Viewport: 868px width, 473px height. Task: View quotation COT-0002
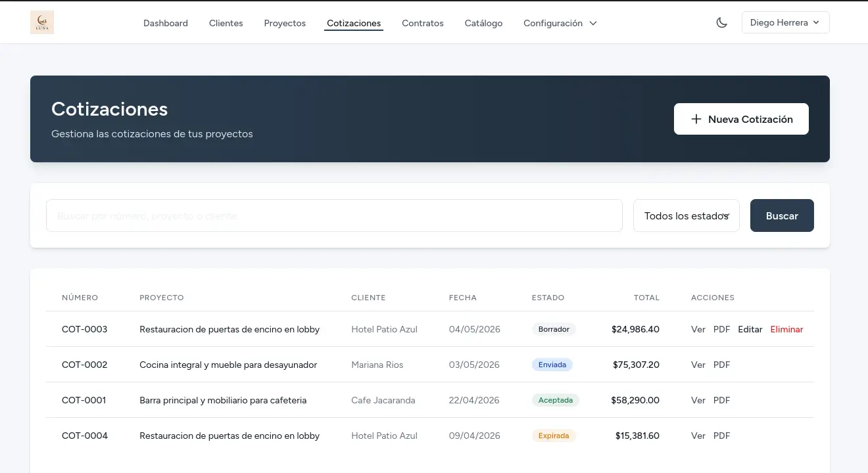tap(698, 365)
